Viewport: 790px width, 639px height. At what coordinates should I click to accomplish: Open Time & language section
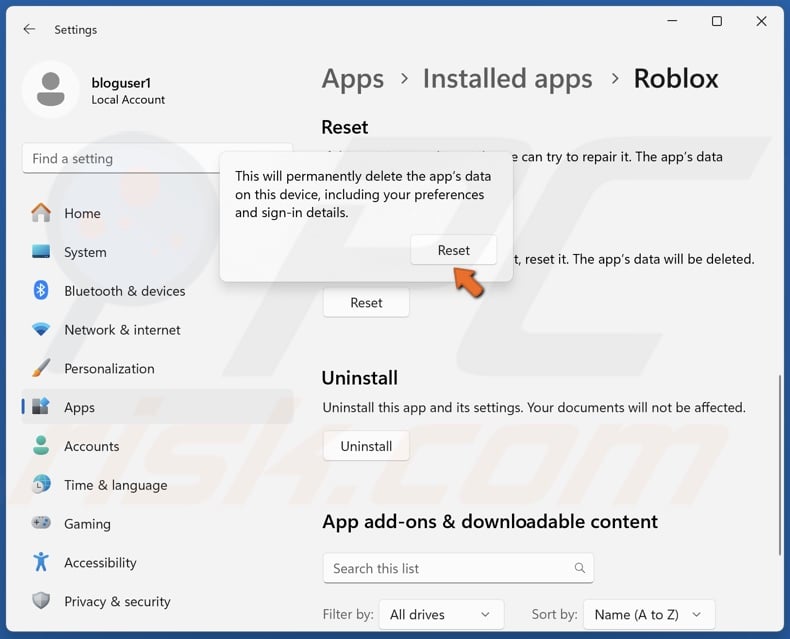coord(115,485)
